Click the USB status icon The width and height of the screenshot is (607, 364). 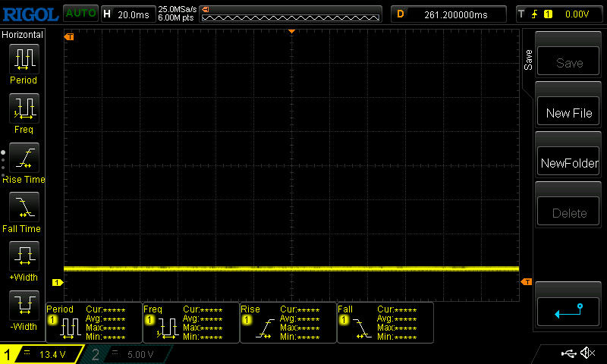tap(568, 353)
